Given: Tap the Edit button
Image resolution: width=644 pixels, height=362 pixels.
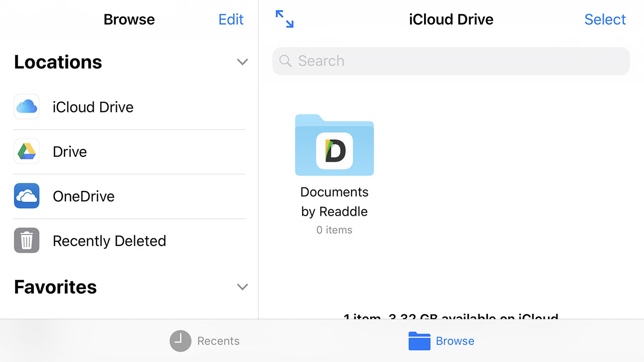Looking at the screenshot, I should 230,19.
